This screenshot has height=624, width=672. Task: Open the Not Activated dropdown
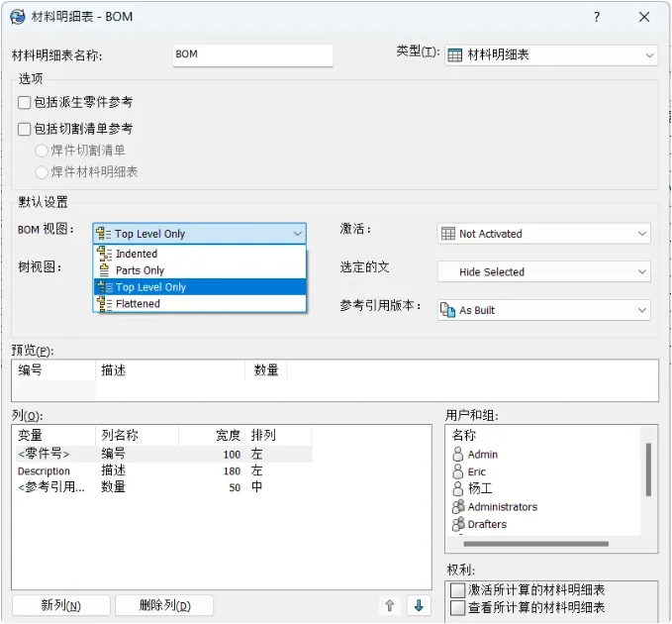click(x=544, y=234)
